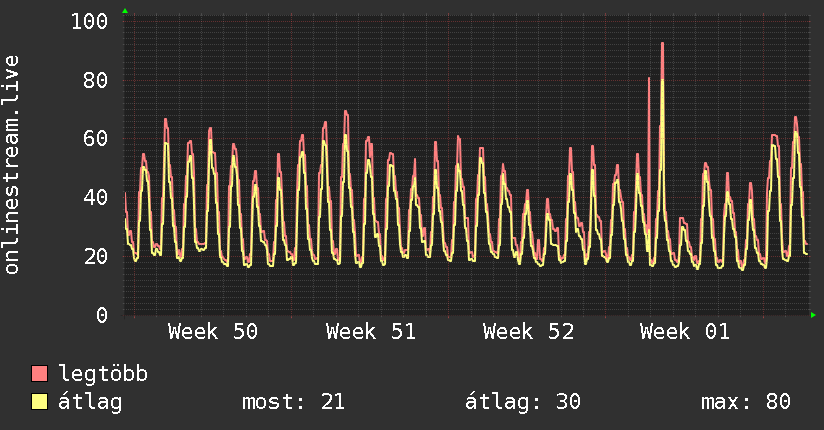Screen dimensions: 824x430
Task: Select the "átlag" legend label beside yellow swatch
Action: (91, 402)
